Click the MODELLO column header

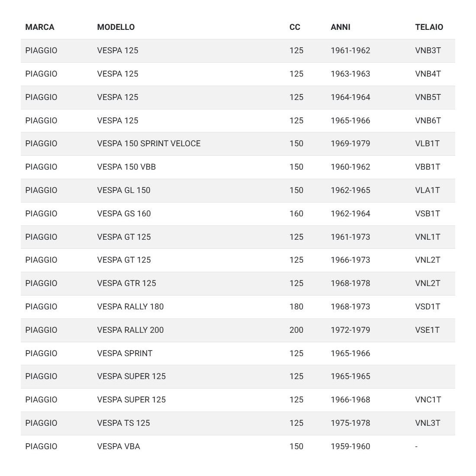pyautogui.click(x=116, y=27)
